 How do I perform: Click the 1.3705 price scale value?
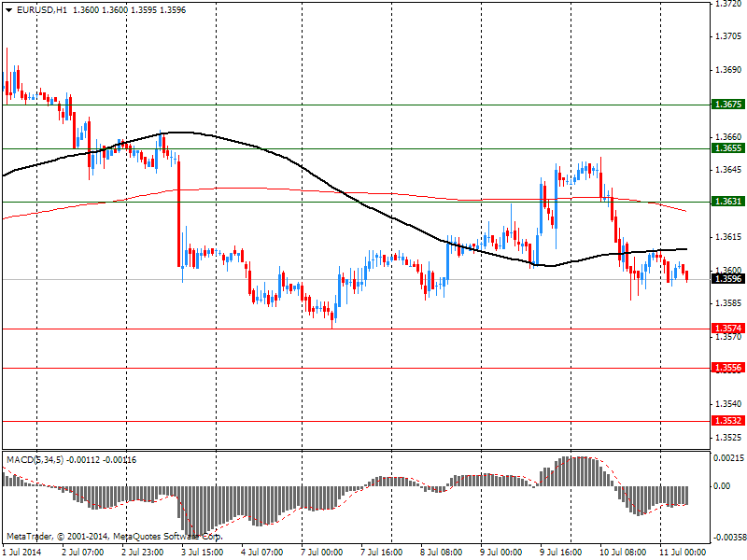click(728, 36)
